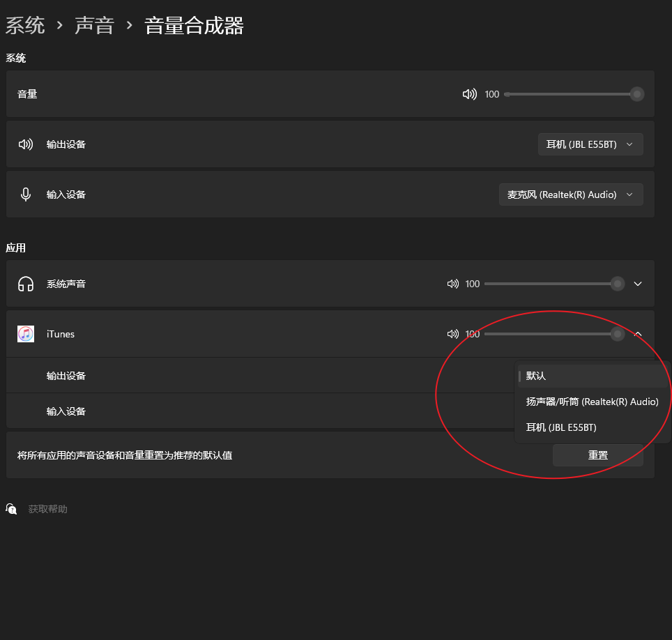Mute the 系统声音 app volume speaker icon
This screenshot has height=640, width=672.
[x=453, y=284]
